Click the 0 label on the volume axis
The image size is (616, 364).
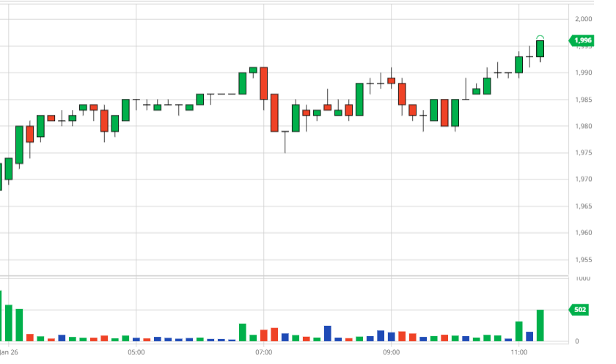(x=576, y=341)
